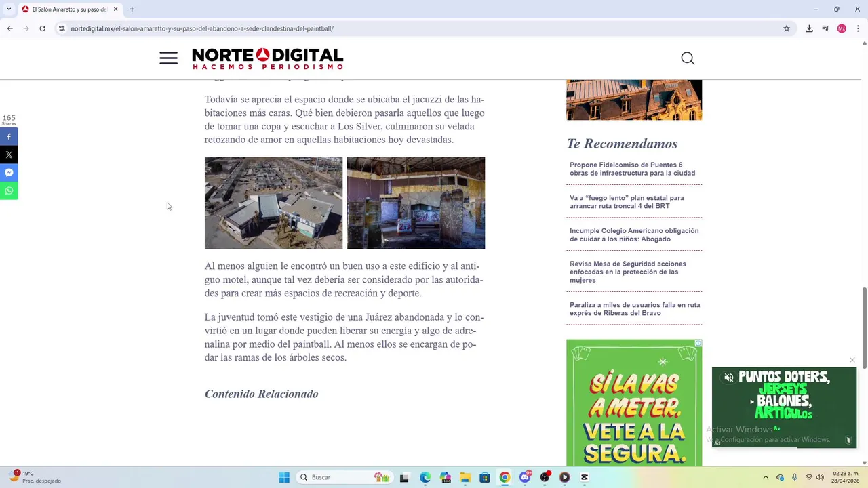The width and height of the screenshot is (868, 488).
Task: Open the taskbar clock and date
Action: (846, 477)
